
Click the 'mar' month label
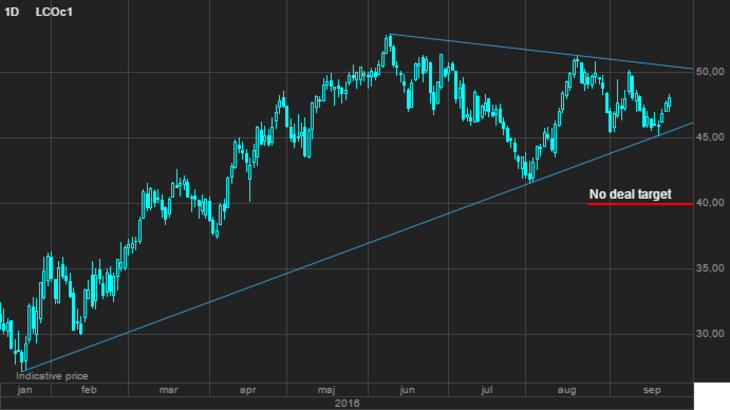pyautogui.click(x=169, y=389)
